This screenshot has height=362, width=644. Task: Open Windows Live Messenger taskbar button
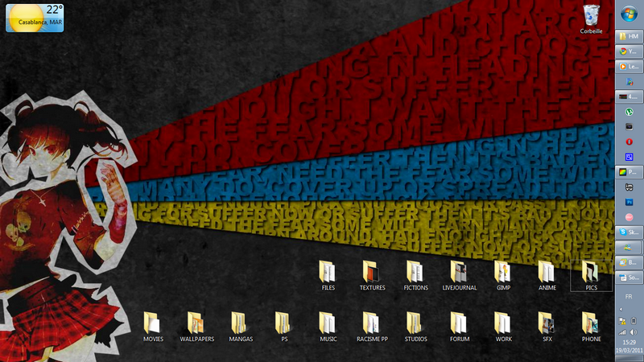[x=629, y=248]
